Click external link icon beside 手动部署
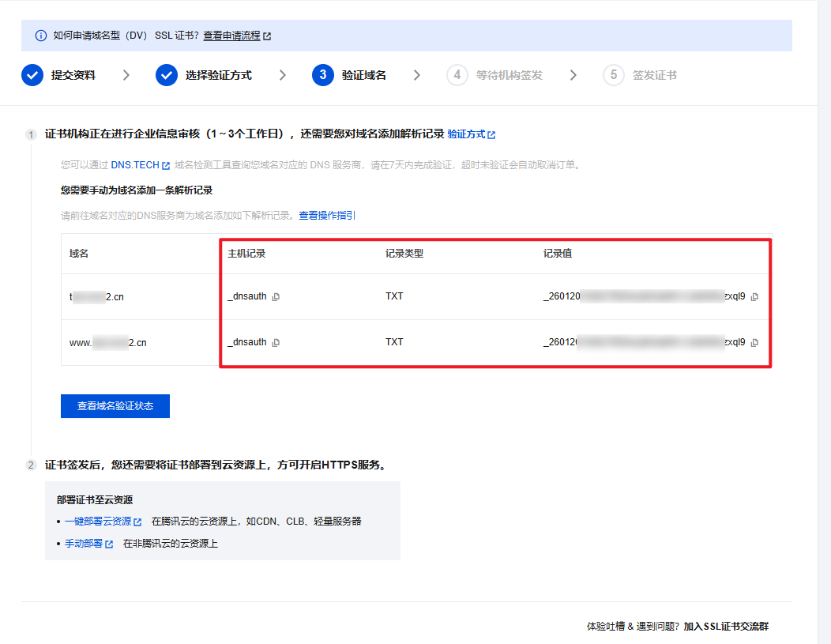 point(109,544)
